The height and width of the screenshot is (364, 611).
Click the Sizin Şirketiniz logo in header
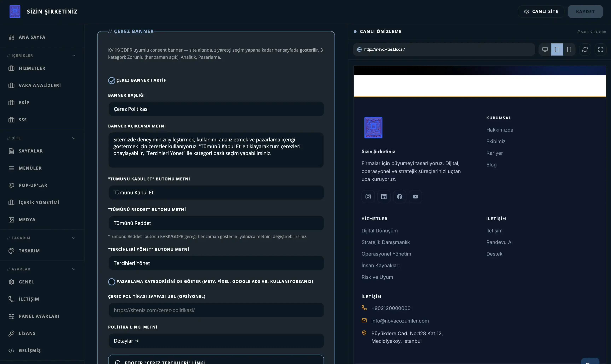[x=15, y=11]
